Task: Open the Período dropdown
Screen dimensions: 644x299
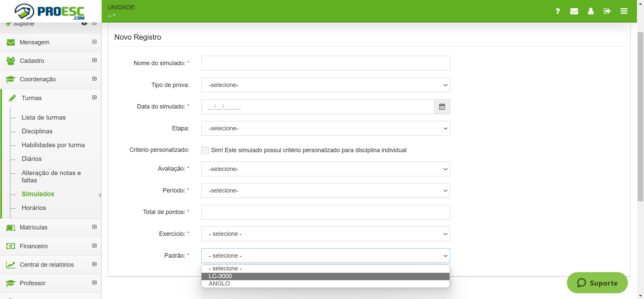Action: pos(325,190)
